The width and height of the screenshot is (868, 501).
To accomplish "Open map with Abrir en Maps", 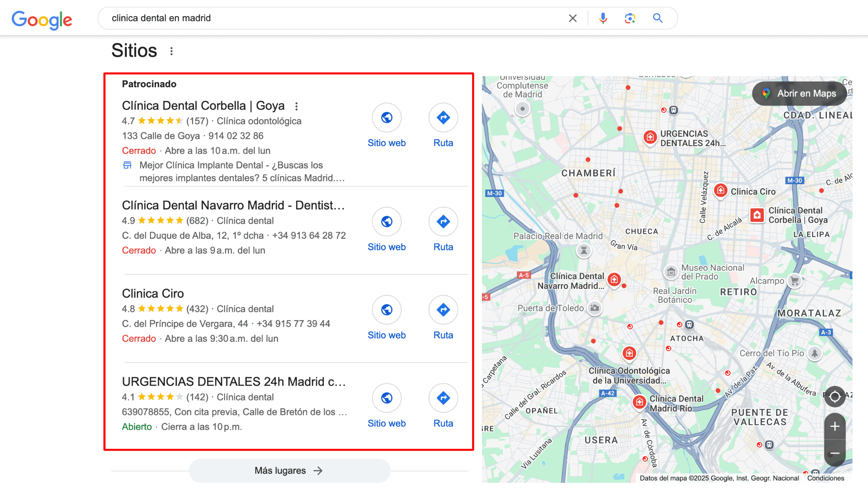I will click(x=799, y=94).
